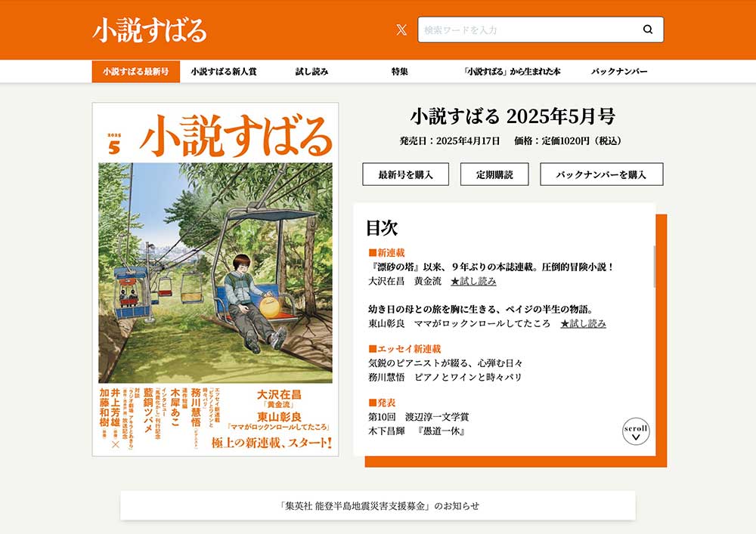Click the バックナンバーを購入 button

[x=602, y=174]
